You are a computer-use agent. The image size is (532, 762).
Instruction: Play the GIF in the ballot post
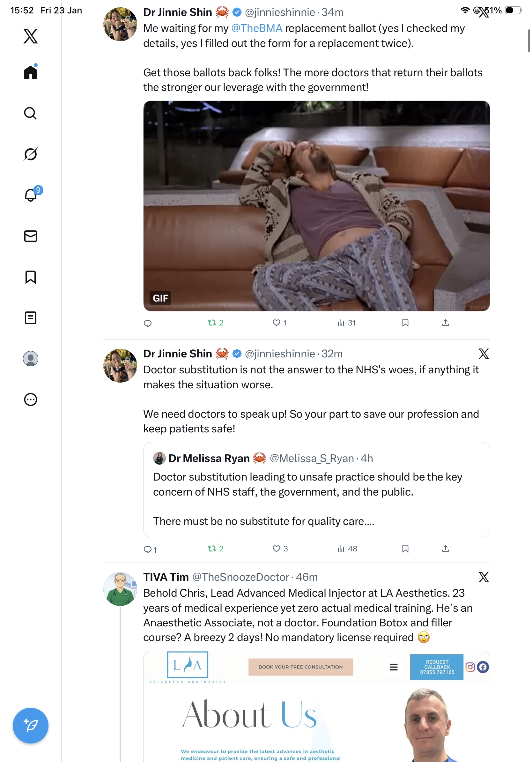[x=316, y=206]
